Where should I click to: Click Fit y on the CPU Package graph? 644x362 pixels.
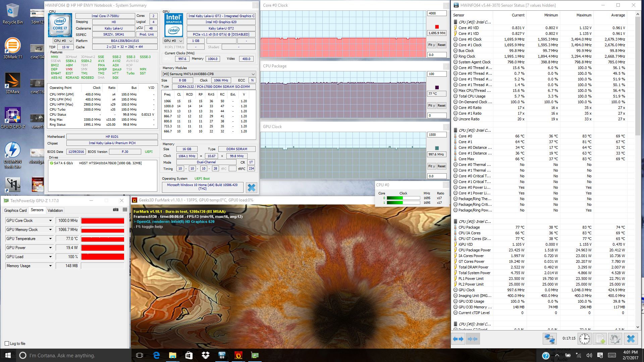[x=431, y=106]
